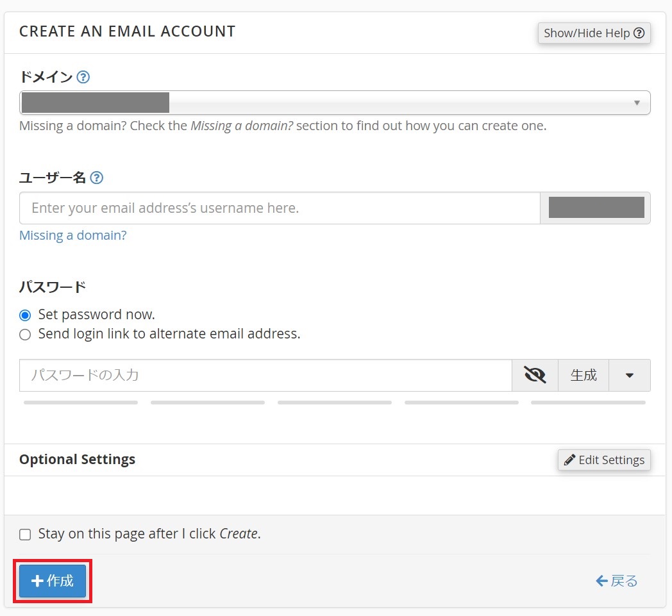Enable the Stay on this page checkbox
Screen dimensions: 672x616
[25, 534]
